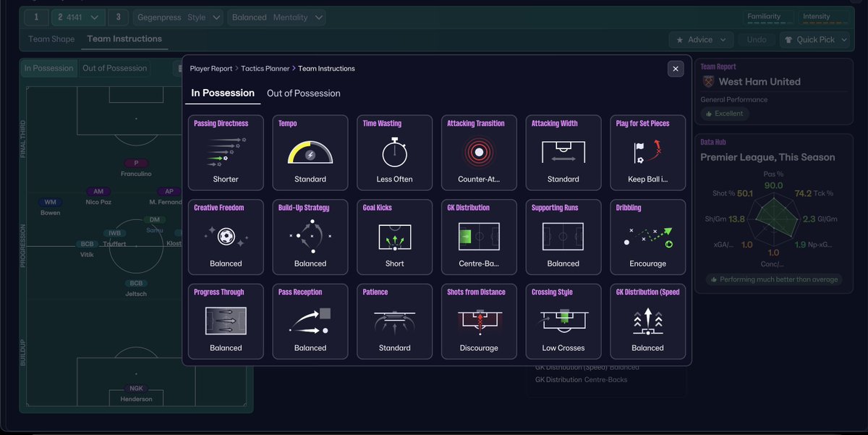Open the Balanced Mentality dropdown
The width and height of the screenshot is (868, 435).
click(277, 17)
